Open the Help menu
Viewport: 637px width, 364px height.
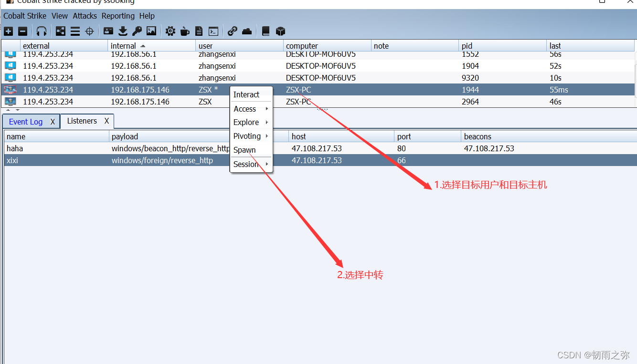[147, 16]
